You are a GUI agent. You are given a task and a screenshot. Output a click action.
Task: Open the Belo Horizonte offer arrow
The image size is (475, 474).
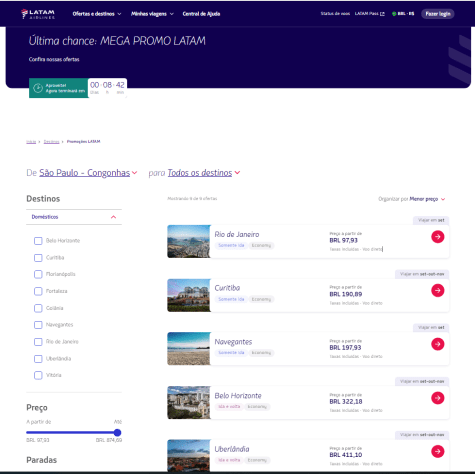coord(438,398)
